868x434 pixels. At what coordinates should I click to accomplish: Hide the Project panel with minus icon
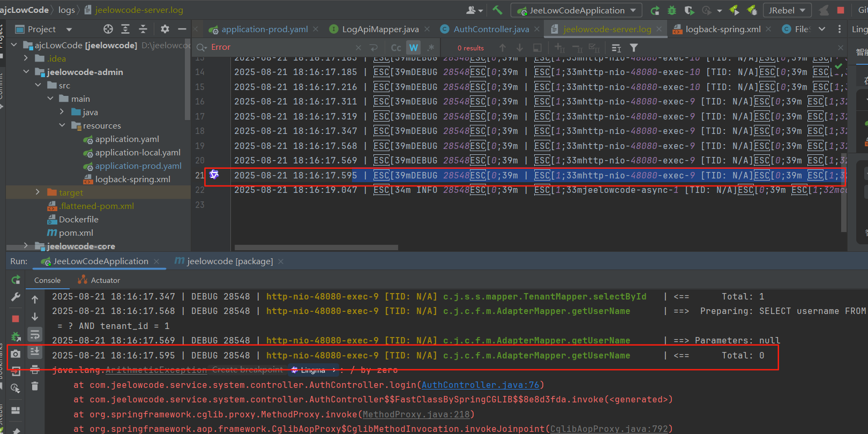(x=182, y=29)
